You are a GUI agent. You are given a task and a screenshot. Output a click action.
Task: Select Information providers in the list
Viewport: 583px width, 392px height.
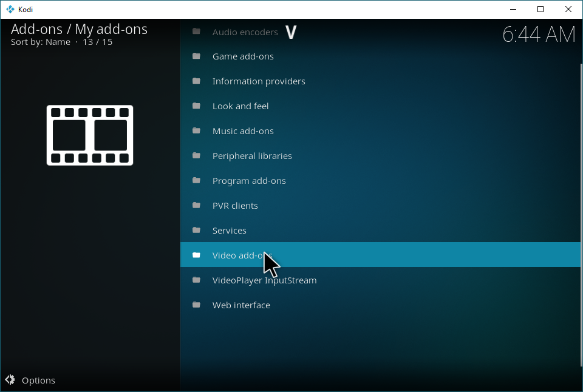click(380, 81)
